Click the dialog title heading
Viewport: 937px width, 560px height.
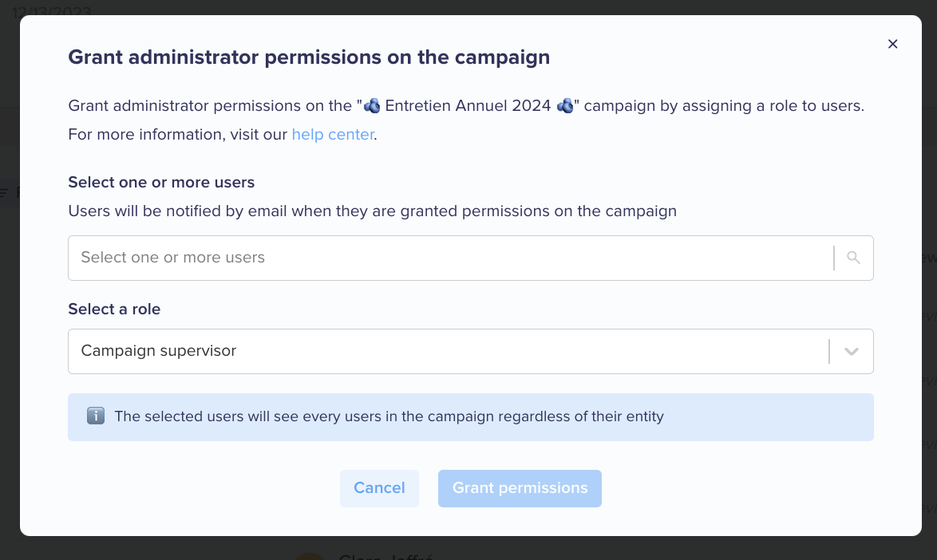[x=309, y=57]
